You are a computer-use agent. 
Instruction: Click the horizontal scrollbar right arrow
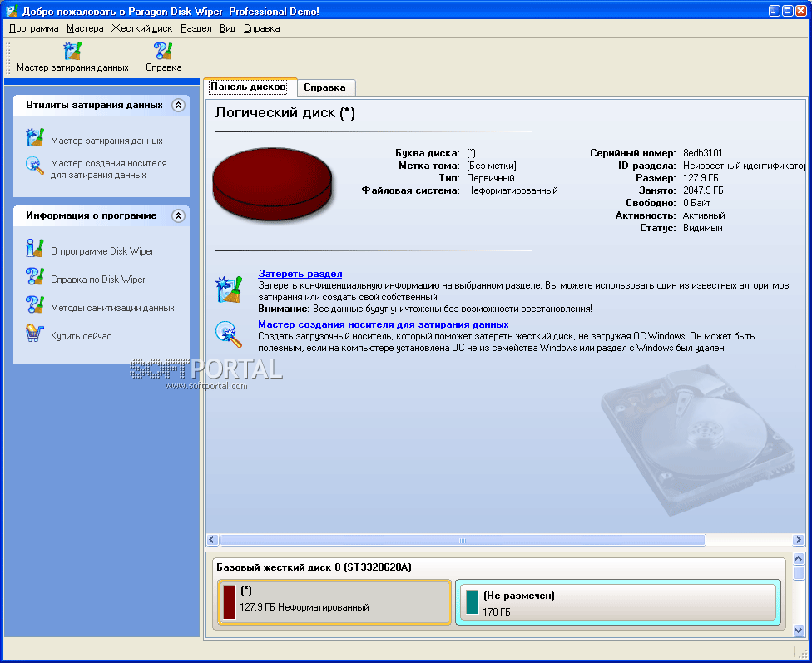(798, 540)
